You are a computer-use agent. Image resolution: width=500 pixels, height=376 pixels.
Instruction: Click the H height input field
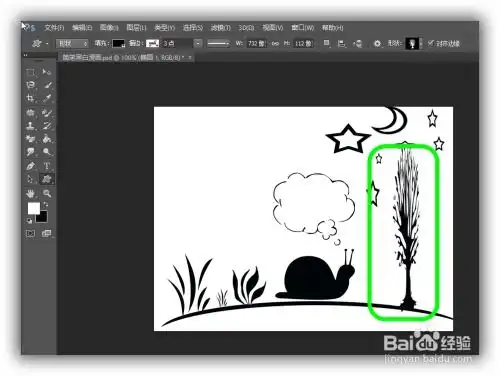click(304, 43)
